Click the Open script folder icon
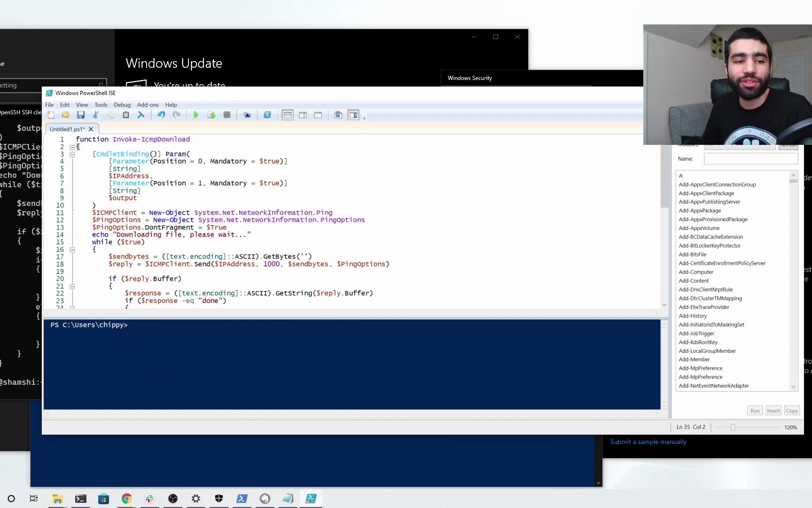Viewport: 812px width, 508px height. click(66, 115)
